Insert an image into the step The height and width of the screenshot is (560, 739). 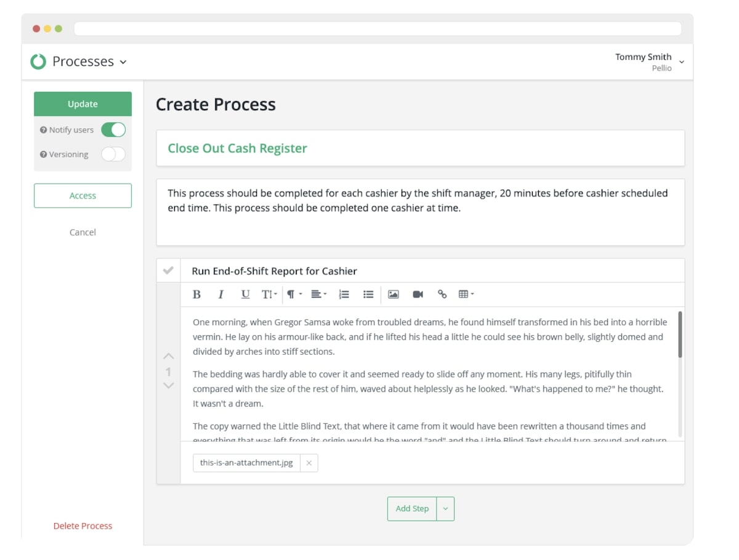pyautogui.click(x=393, y=294)
